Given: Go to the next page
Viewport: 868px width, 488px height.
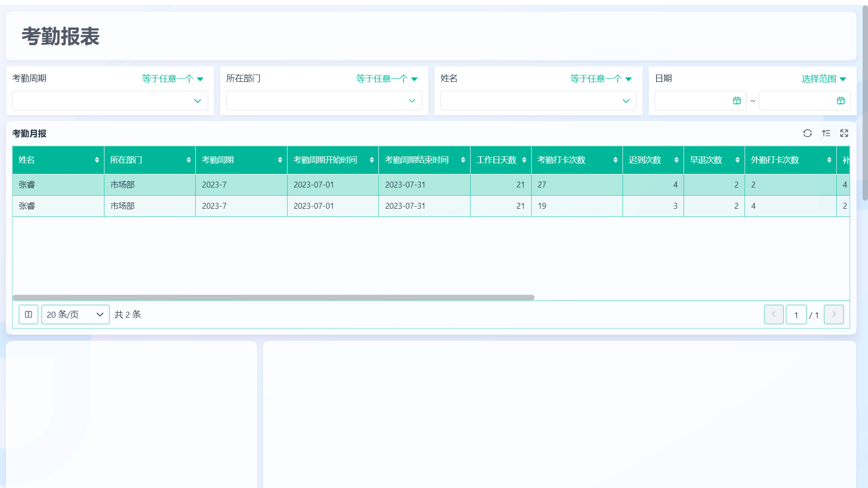Looking at the screenshot, I should [x=834, y=314].
